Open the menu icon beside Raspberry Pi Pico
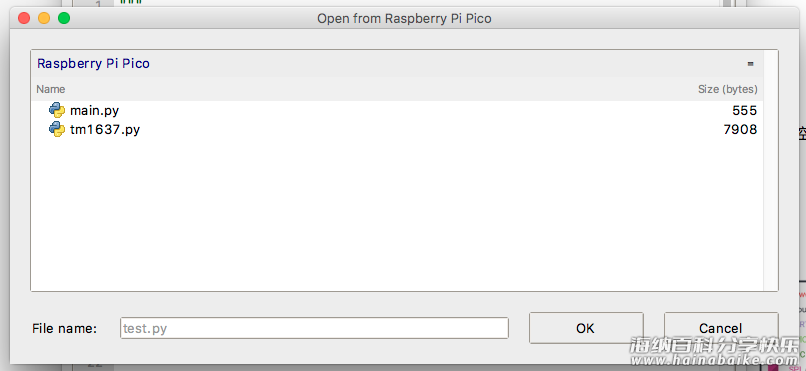Viewport: 806px width, 371px height. point(750,64)
